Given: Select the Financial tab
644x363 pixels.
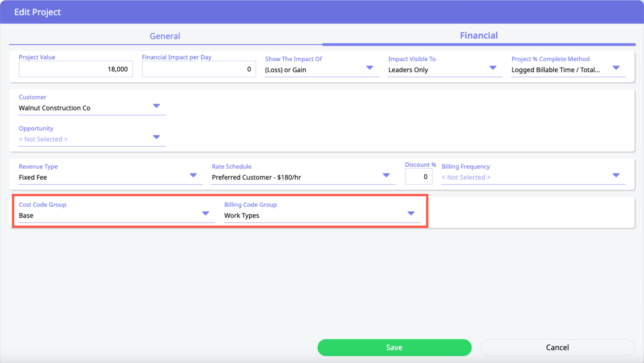Looking at the screenshot, I should tap(479, 36).
